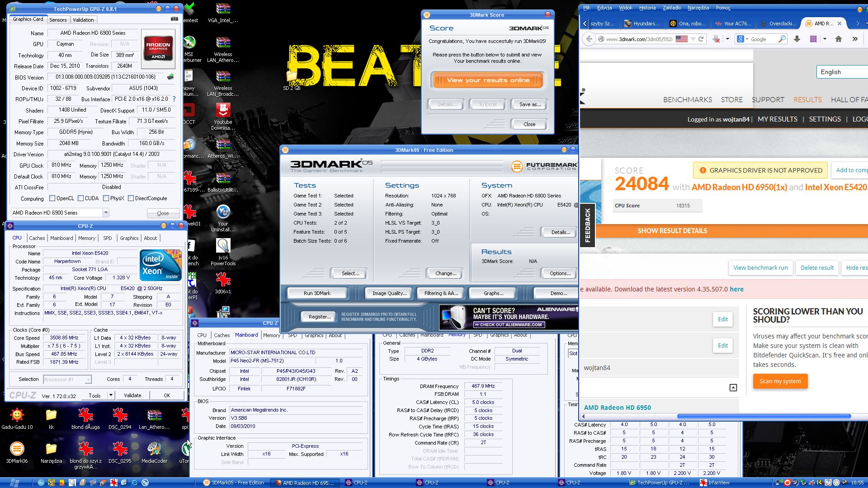Enable the OpenCL checkbox in GPU-Z
The height and width of the screenshot is (488, 868).
pyautogui.click(x=52, y=198)
